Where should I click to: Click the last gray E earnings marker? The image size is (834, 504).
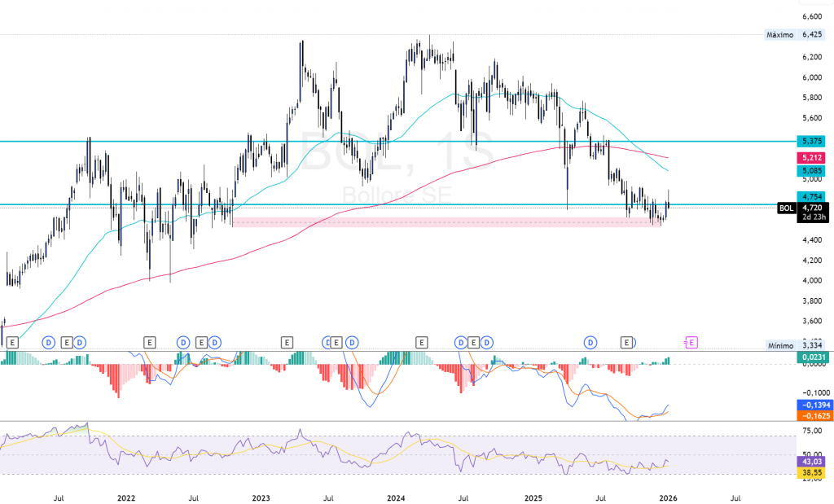[x=627, y=343]
